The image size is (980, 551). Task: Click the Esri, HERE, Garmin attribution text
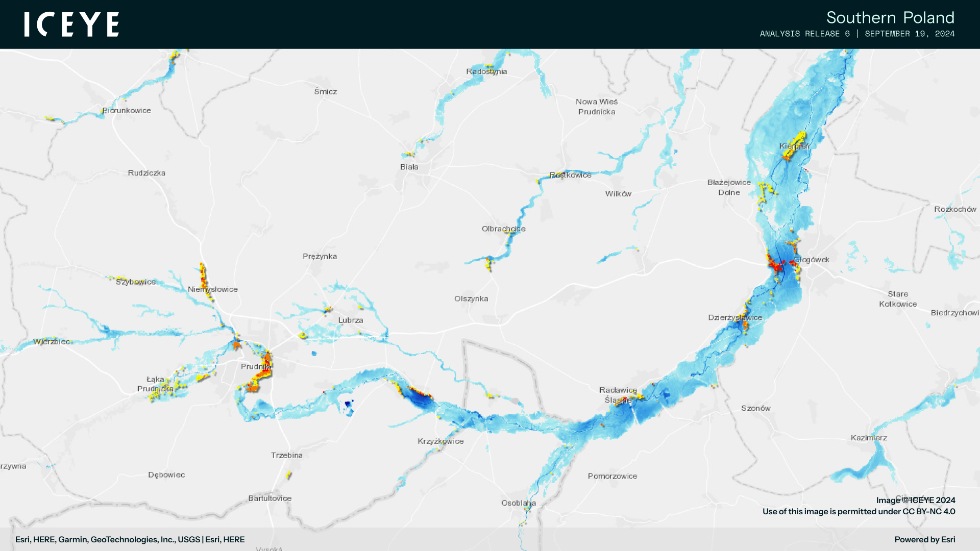[130, 539]
